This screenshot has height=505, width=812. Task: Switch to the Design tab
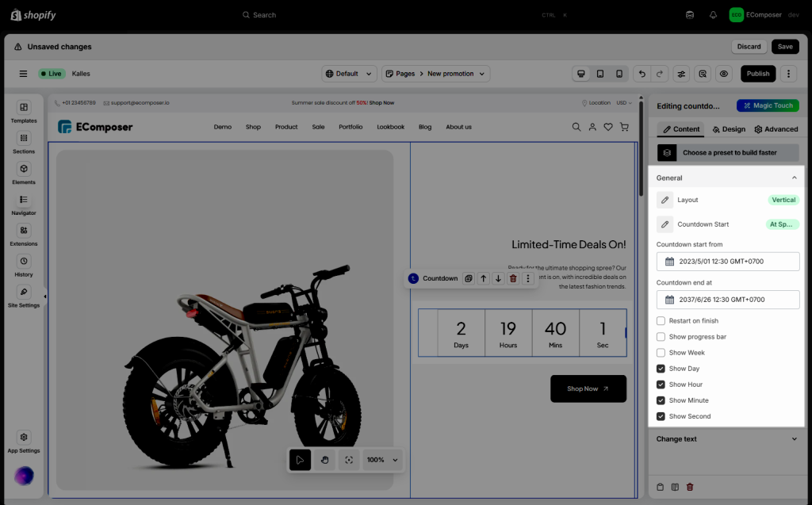pyautogui.click(x=729, y=129)
